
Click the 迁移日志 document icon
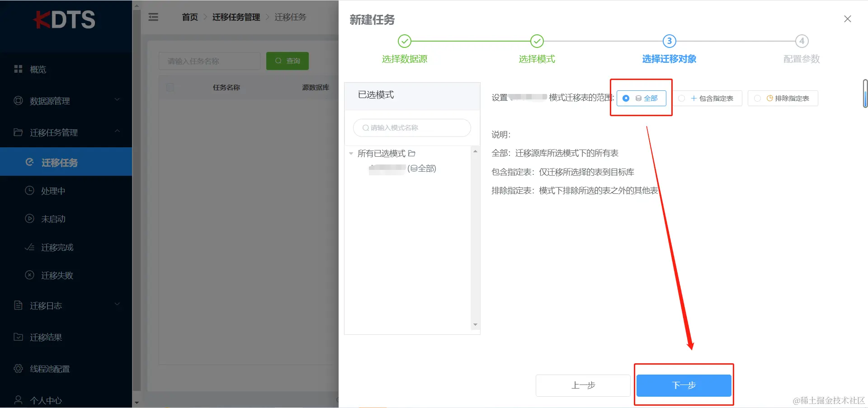click(x=18, y=305)
